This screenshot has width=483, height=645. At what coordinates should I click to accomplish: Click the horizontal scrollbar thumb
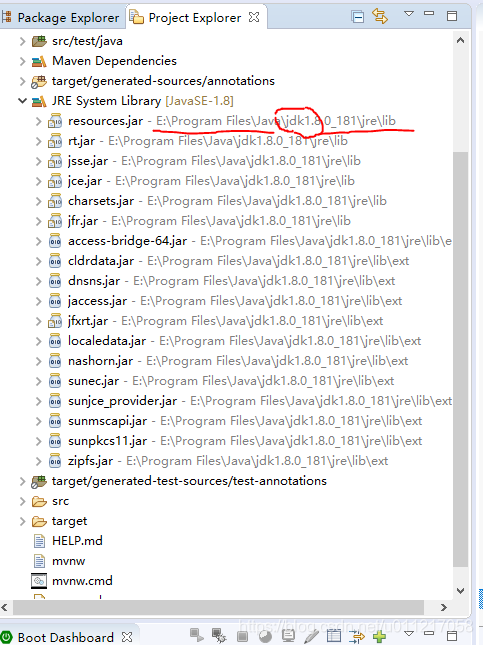point(219,608)
